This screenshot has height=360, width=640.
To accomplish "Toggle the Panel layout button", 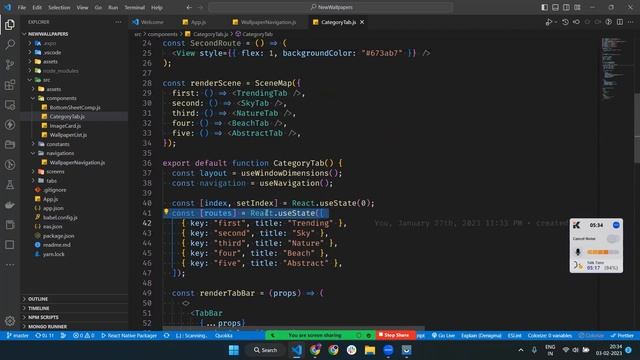I will click(x=556, y=7).
